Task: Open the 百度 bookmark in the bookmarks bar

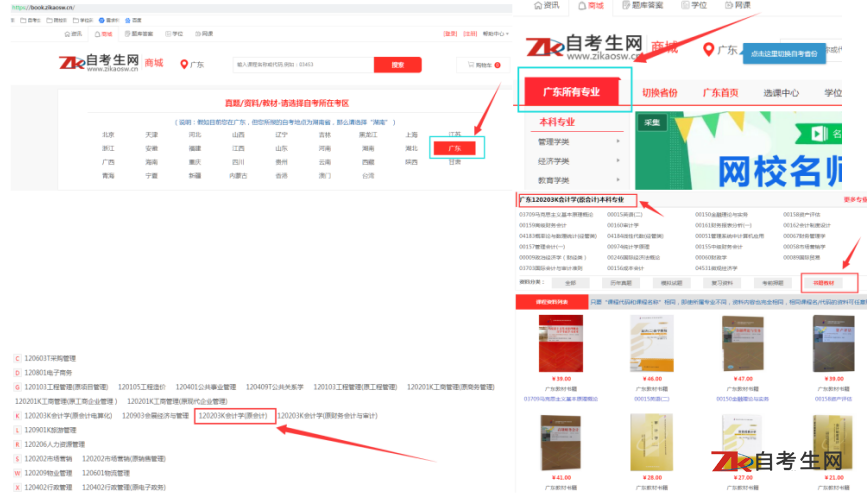Action: point(133,20)
